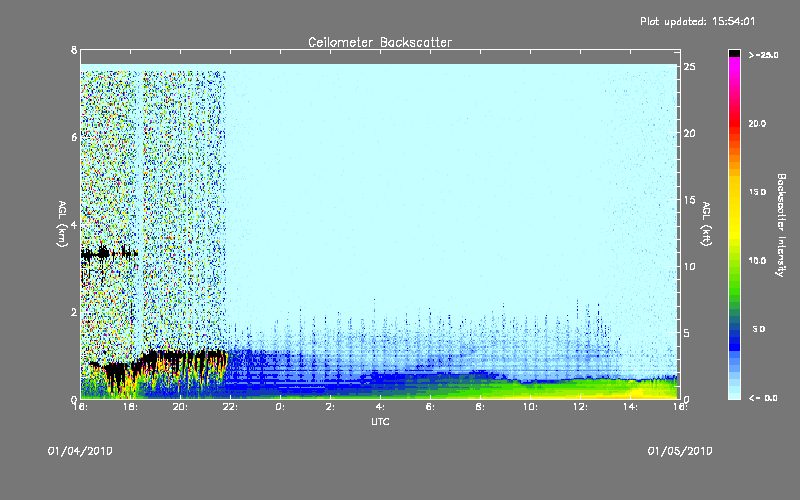Click the x-axis tick label '0:'

click(280, 407)
